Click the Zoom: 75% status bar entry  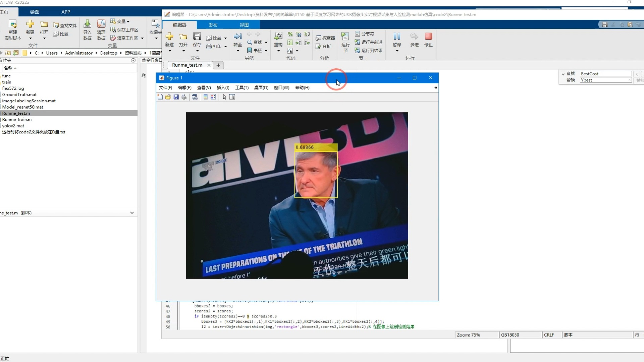pos(468,335)
